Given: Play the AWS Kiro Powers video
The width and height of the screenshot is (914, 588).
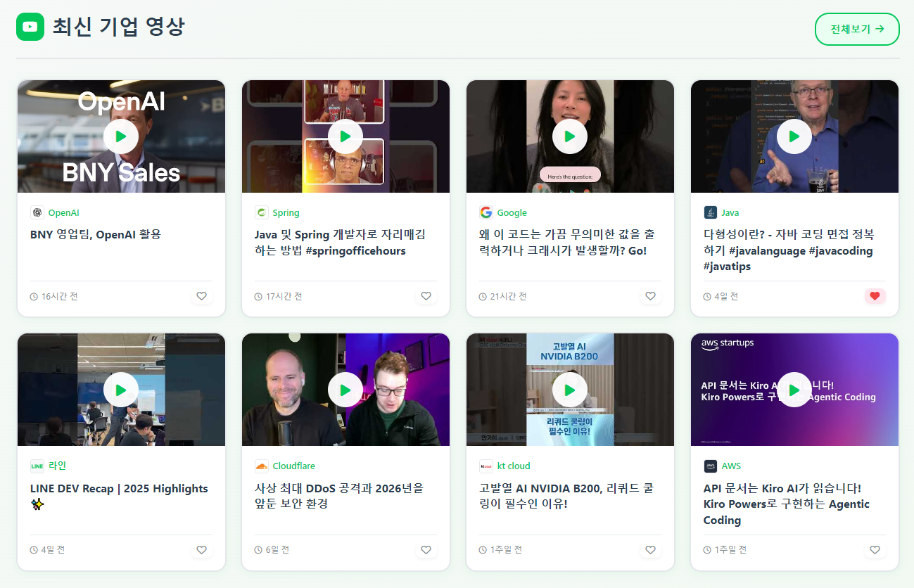Looking at the screenshot, I should [794, 390].
